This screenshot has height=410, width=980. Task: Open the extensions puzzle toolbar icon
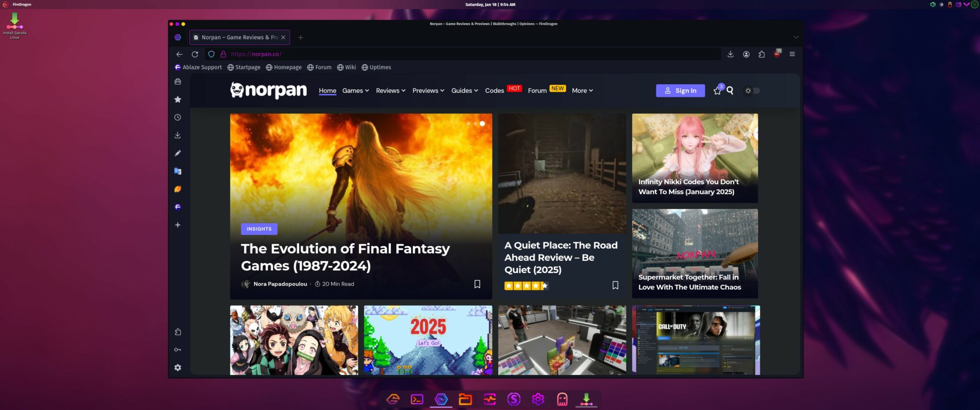point(761,54)
